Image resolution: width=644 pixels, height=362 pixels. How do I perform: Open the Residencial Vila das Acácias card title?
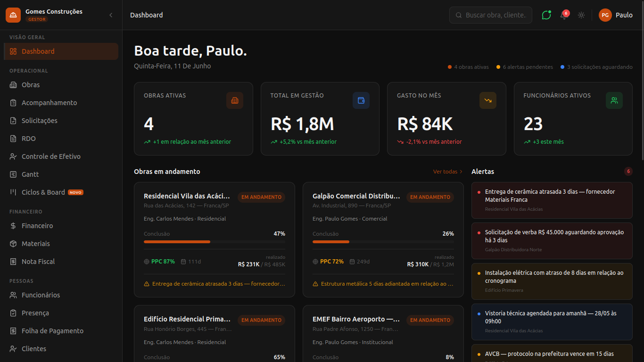[187, 196]
